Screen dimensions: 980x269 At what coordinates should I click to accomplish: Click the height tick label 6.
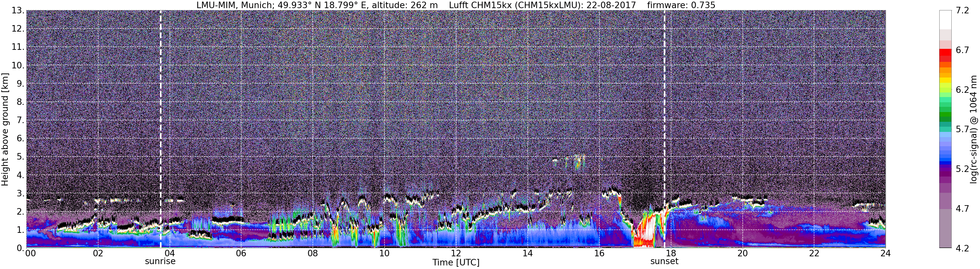21,138
